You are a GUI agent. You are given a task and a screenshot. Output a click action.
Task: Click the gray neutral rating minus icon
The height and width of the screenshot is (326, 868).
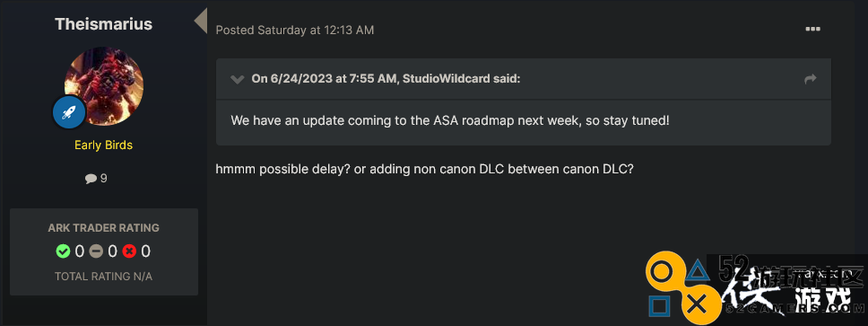[x=96, y=251]
